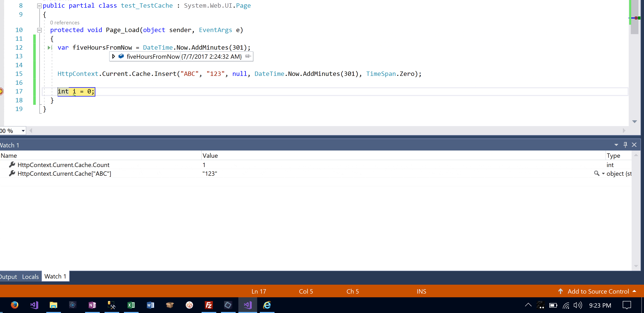
Task: Switch to the Locals tab
Action: pos(30,276)
